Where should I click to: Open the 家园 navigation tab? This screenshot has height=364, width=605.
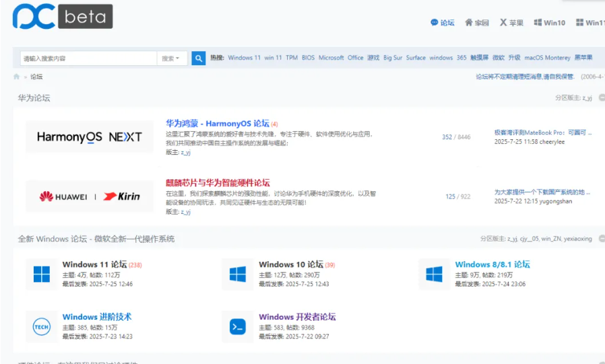tap(477, 23)
